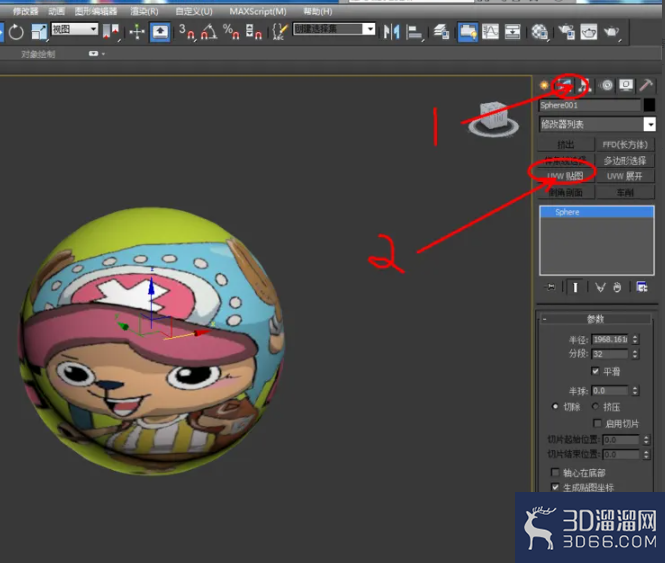Click Pin Stack icon below modifier stack
This screenshot has width=665, height=563.
pyautogui.click(x=550, y=288)
